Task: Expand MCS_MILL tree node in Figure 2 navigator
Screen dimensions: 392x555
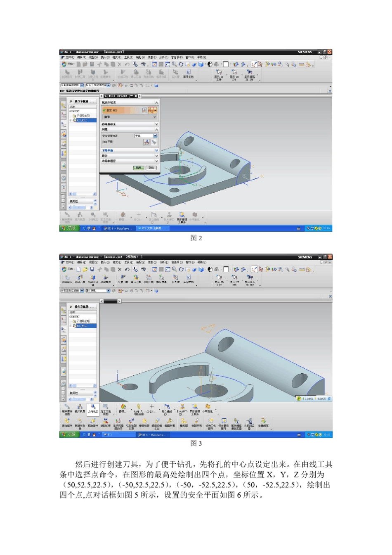Action: (71, 120)
